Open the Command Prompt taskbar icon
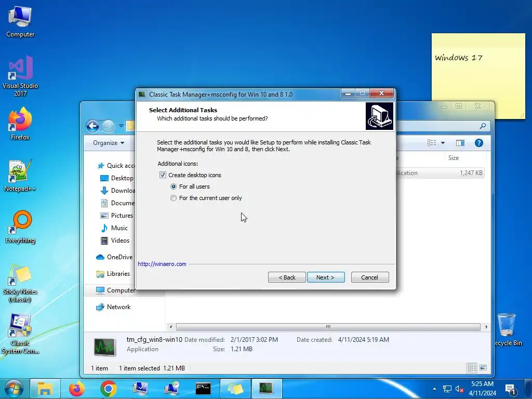The width and height of the screenshot is (532, 399). [203, 389]
